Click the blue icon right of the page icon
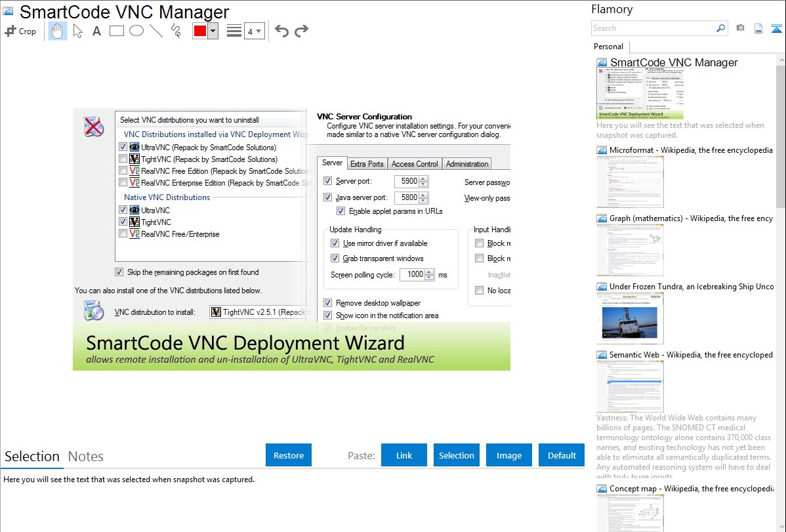 pos(776,28)
